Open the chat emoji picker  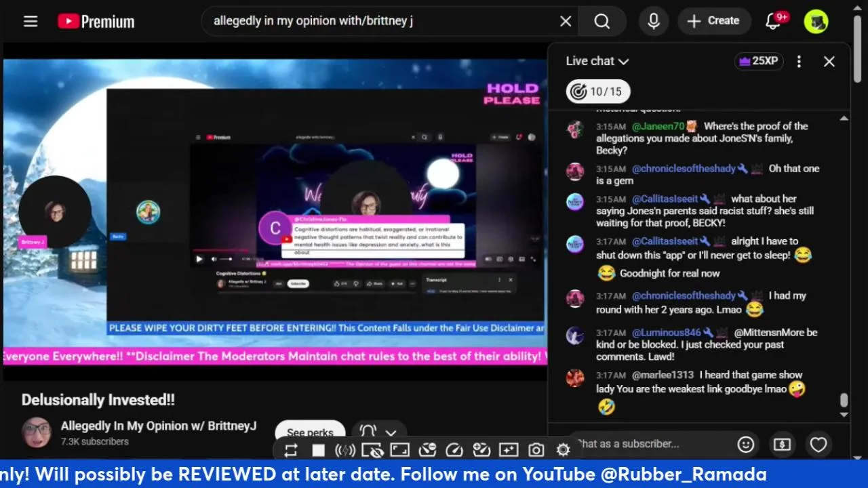tap(746, 445)
